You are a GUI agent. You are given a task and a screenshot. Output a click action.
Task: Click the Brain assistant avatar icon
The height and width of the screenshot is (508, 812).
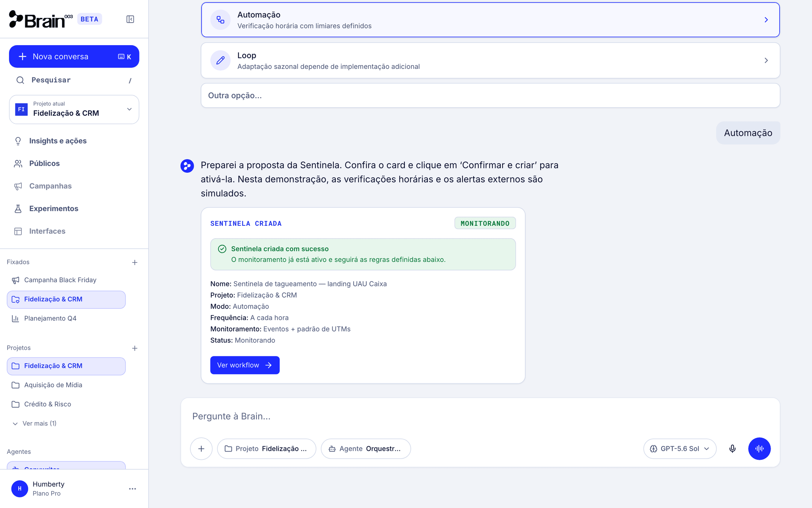[x=187, y=166]
